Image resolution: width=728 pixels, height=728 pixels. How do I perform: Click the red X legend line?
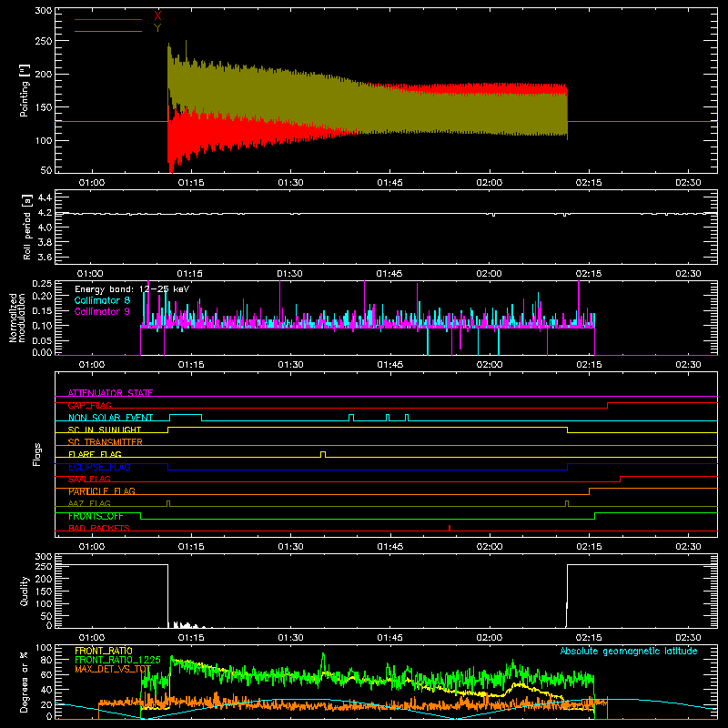tap(108, 19)
